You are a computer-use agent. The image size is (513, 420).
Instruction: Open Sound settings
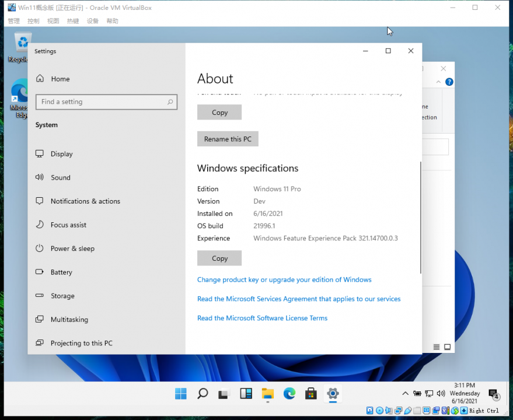tap(53, 177)
